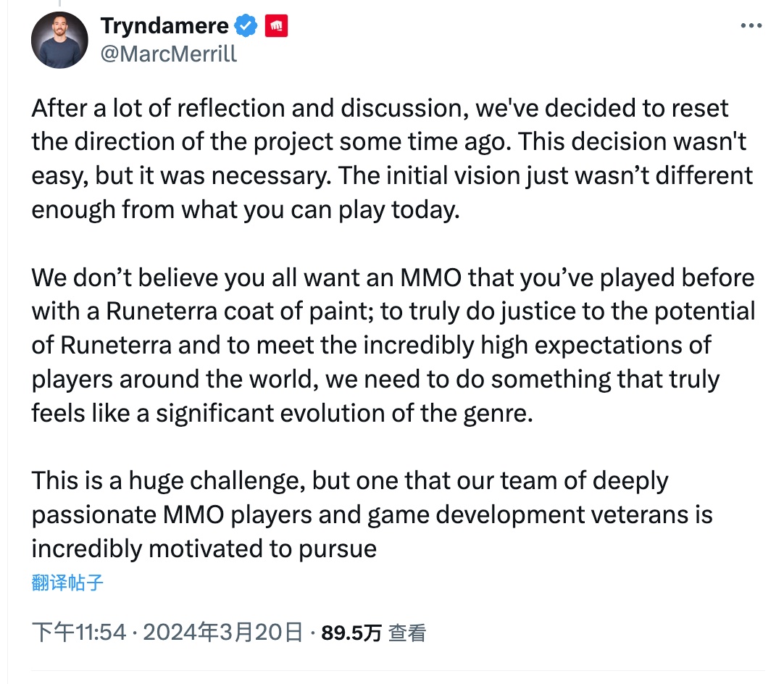The image size is (784, 684).
Task: Click the 翻译帖子 translate post link
Action: click(x=67, y=583)
